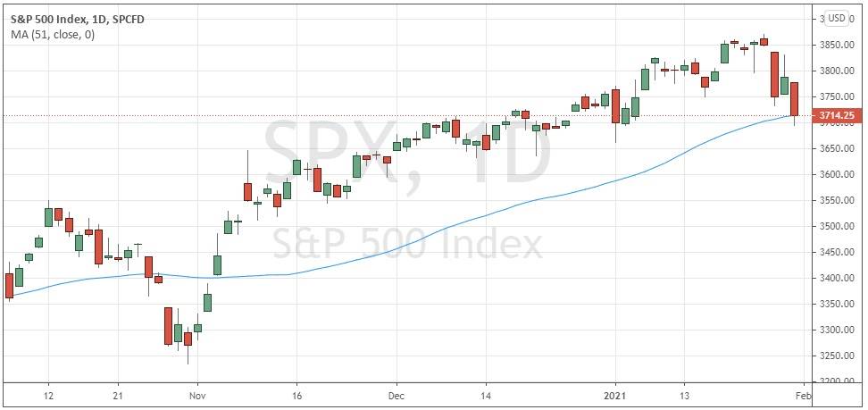The width and height of the screenshot is (868, 410).
Task: Click the Nov label on time axis
Action: (x=198, y=394)
